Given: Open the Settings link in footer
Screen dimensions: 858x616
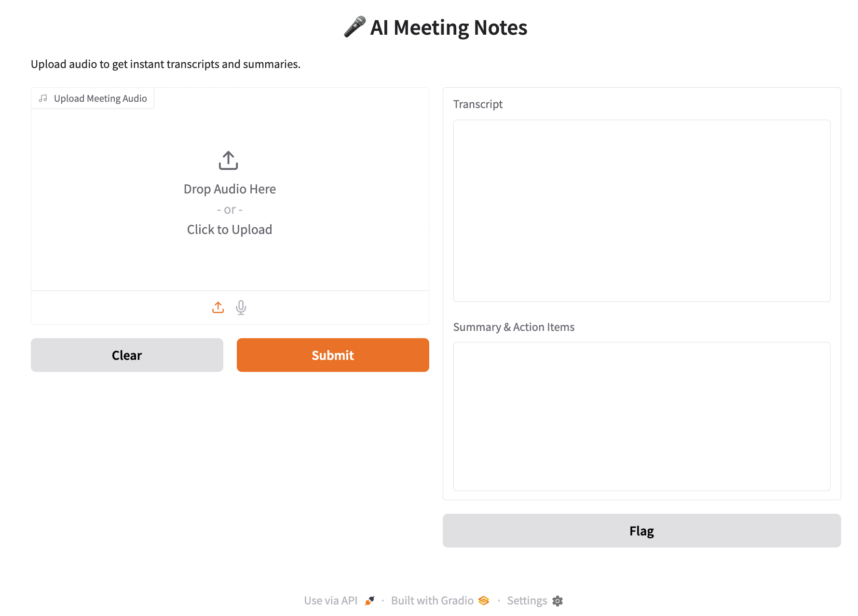Looking at the screenshot, I should coord(527,601).
